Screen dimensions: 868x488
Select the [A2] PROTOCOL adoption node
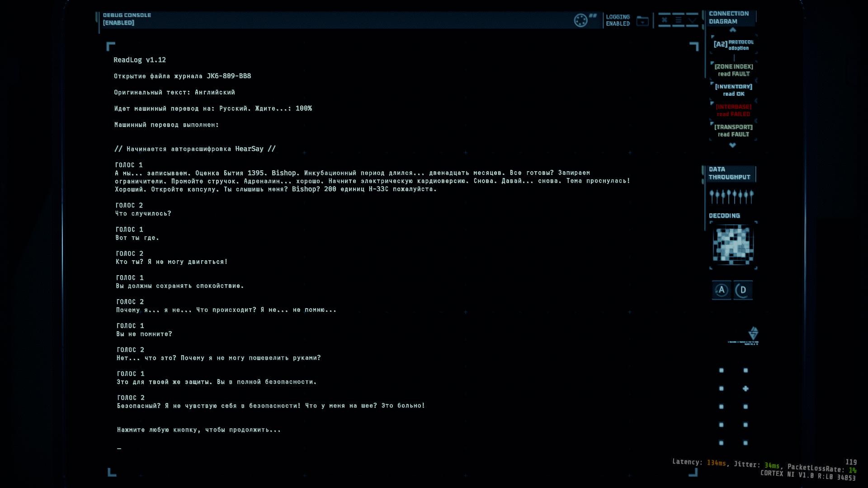[734, 45]
